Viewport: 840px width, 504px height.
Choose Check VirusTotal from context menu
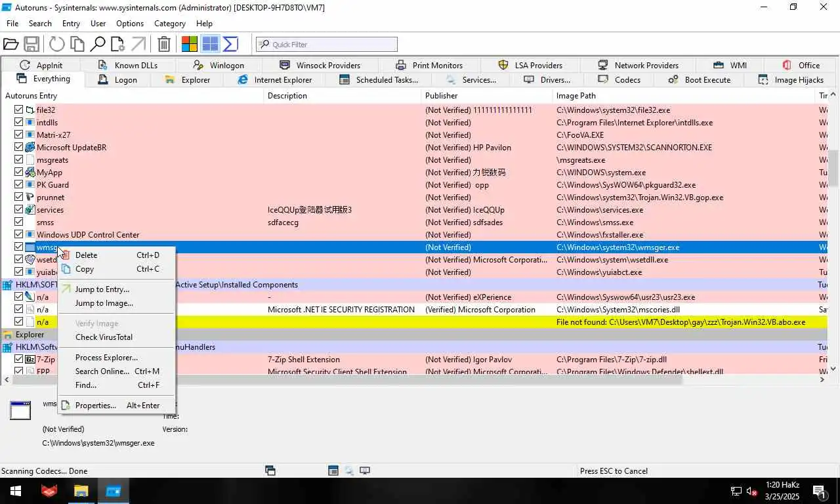tap(117, 337)
